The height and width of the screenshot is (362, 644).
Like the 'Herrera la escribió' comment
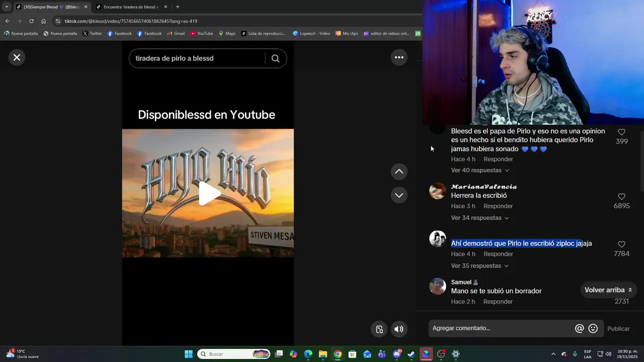click(x=622, y=197)
